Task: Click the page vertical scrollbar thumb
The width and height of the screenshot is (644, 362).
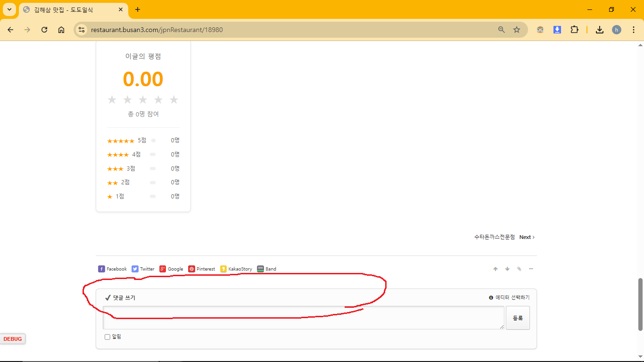Action: (640, 304)
